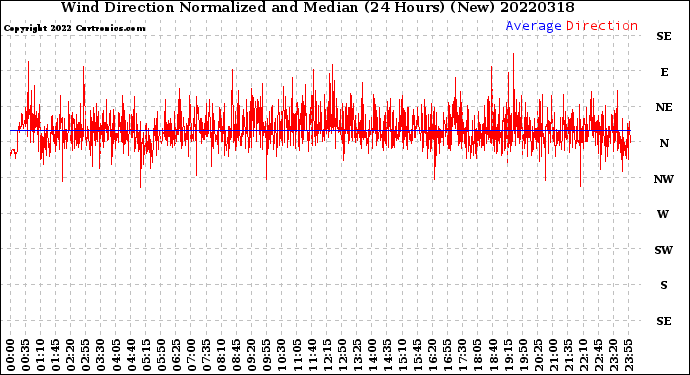This screenshot has width=690, height=375.
Task: Select the 02:55 time axis label
Action: pyautogui.click(x=86, y=355)
